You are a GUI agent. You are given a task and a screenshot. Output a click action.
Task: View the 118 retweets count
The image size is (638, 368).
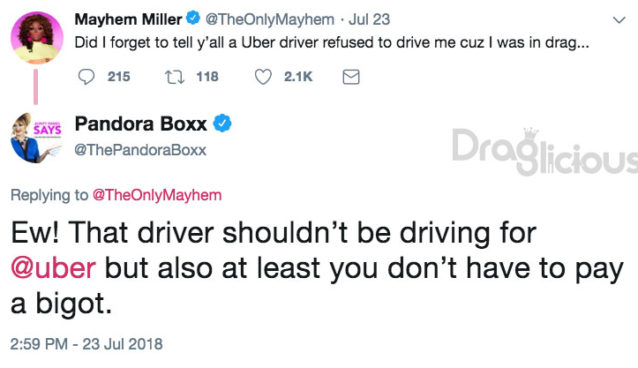208,77
